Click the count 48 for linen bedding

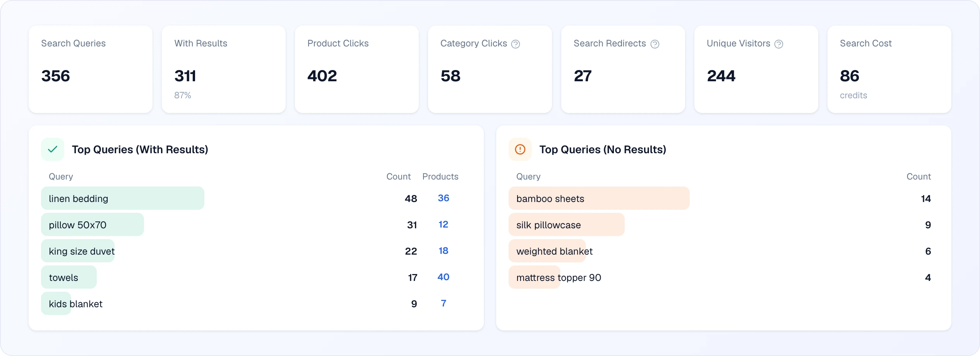point(411,199)
